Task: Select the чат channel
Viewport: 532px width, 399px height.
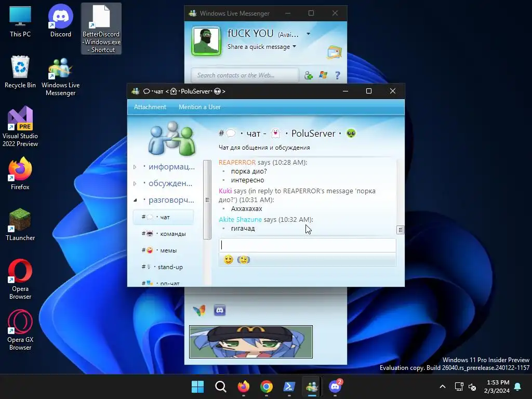Action: click(163, 217)
